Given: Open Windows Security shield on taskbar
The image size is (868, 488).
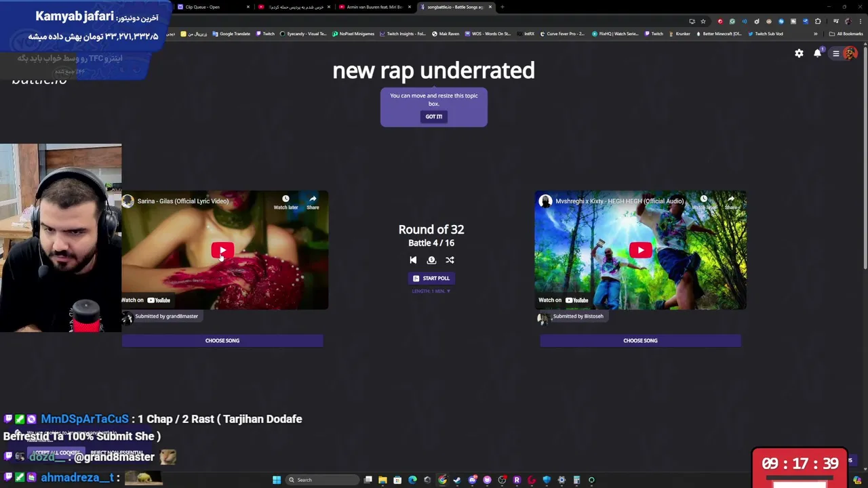Looking at the screenshot, I should 547,480.
